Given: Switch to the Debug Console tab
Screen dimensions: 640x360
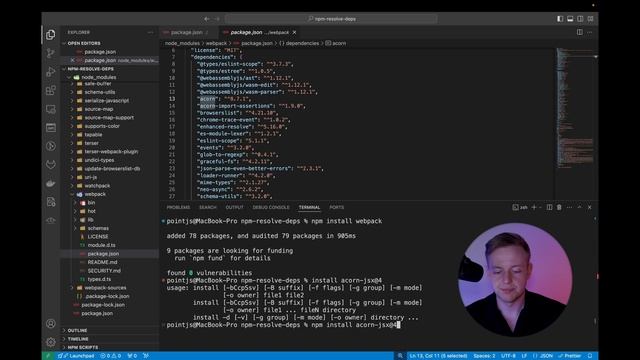Looking at the screenshot, I should click(271, 207).
